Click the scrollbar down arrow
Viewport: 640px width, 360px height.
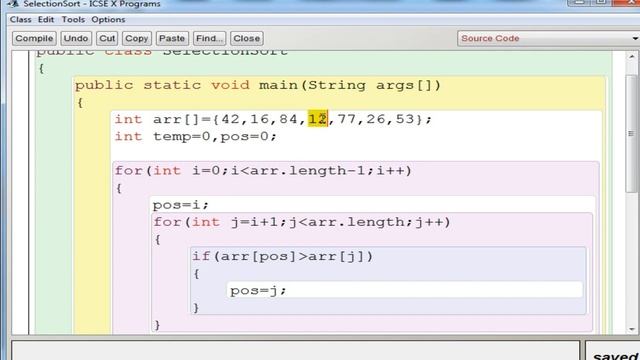pyautogui.click(x=632, y=329)
